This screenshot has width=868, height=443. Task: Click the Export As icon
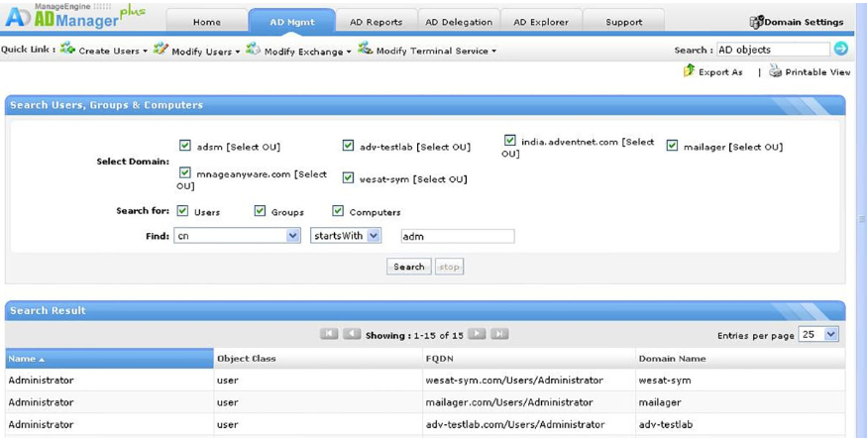tap(689, 71)
